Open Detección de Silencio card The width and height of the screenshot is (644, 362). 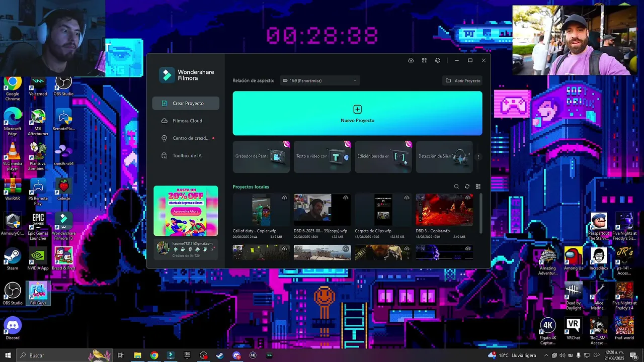click(x=444, y=156)
